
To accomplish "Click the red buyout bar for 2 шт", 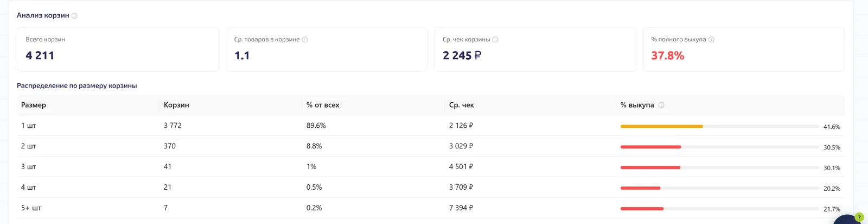I will click(650, 147).
